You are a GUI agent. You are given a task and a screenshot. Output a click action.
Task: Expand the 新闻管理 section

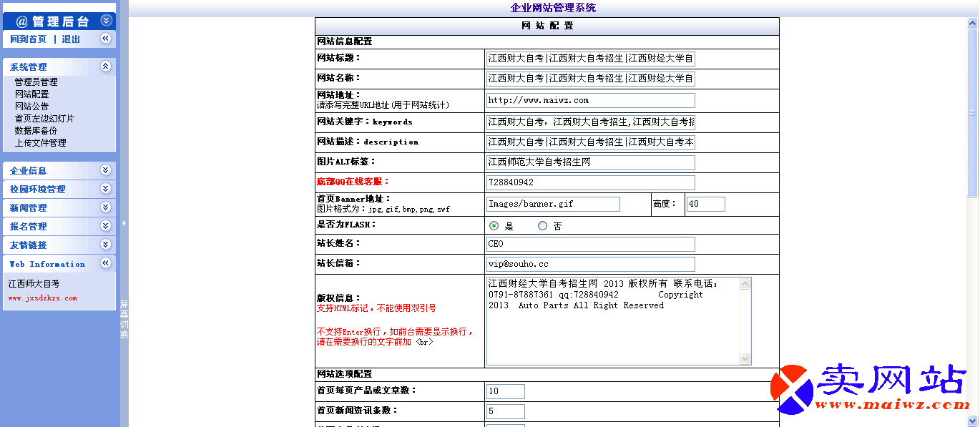tap(106, 207)
